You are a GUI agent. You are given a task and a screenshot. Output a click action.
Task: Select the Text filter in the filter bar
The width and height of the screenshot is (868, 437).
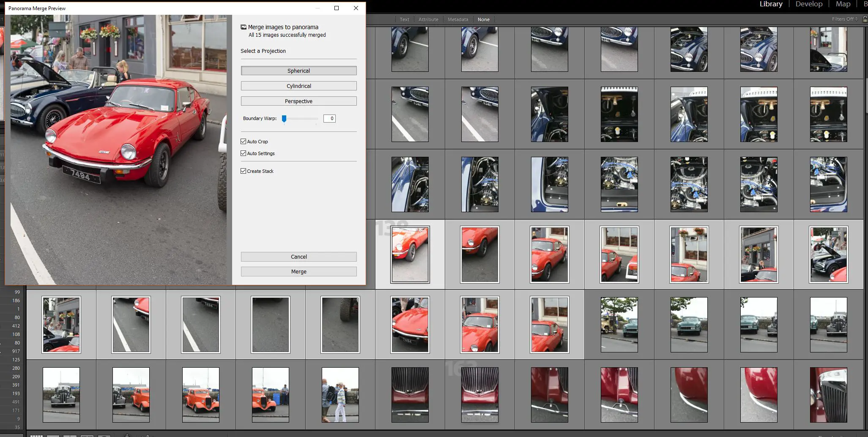point(404,19)
